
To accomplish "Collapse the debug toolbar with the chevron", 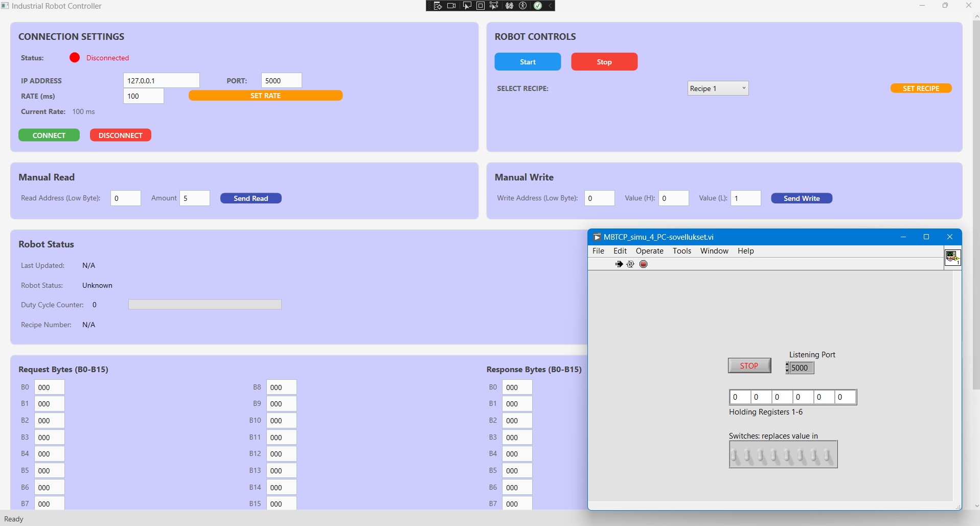I will coord(550,6).
